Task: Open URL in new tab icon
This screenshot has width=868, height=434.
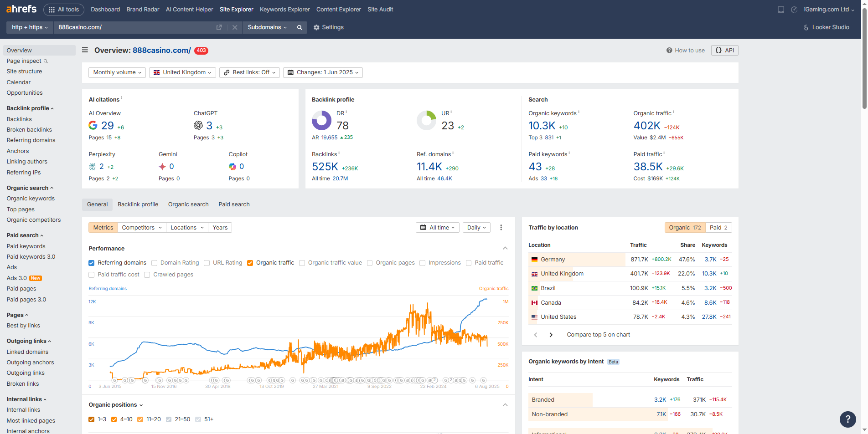Action: click(219, 27)
